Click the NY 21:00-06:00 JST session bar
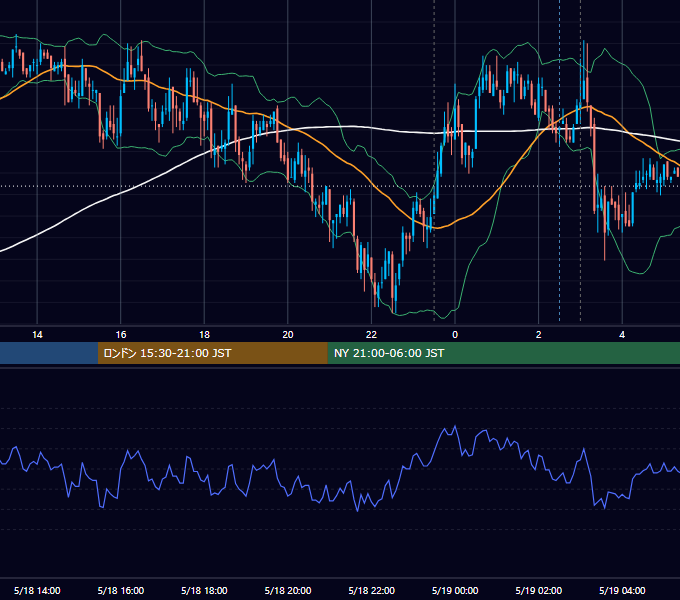Screen dimensions: 680x600 [x=503, y=353]
